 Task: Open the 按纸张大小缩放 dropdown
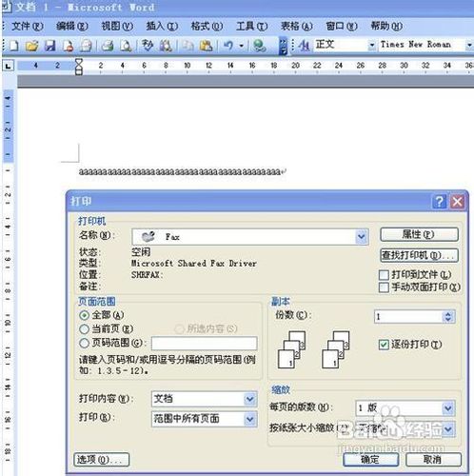click(x=448, y=429)
